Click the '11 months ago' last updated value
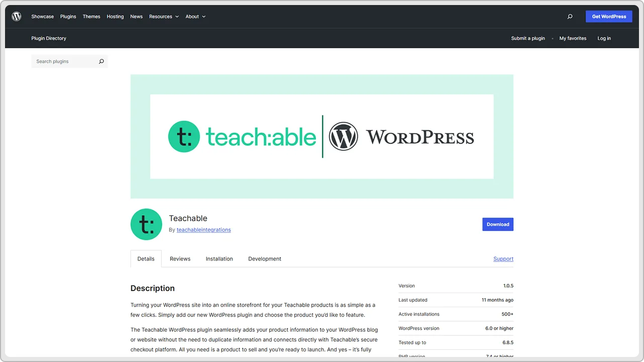Viewport: 644px width, 362px height. [x=498, y=300]
